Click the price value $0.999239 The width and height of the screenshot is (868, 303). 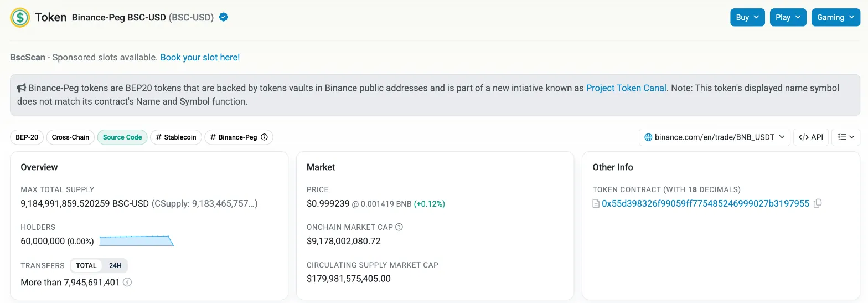328,203
